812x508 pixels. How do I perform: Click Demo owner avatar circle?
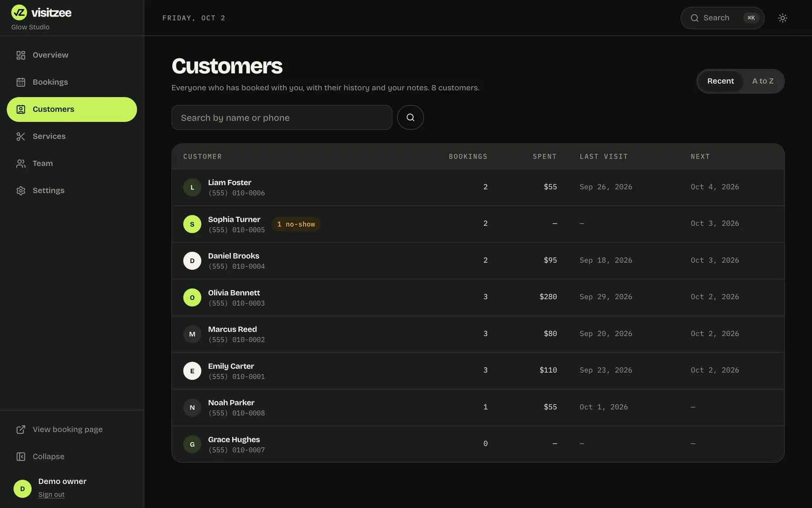23,489
